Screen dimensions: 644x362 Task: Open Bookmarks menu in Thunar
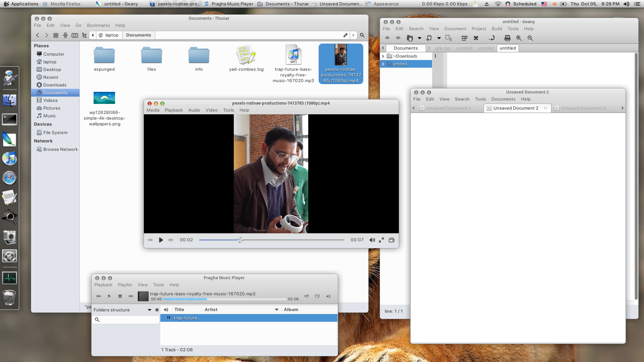point(98,25)
